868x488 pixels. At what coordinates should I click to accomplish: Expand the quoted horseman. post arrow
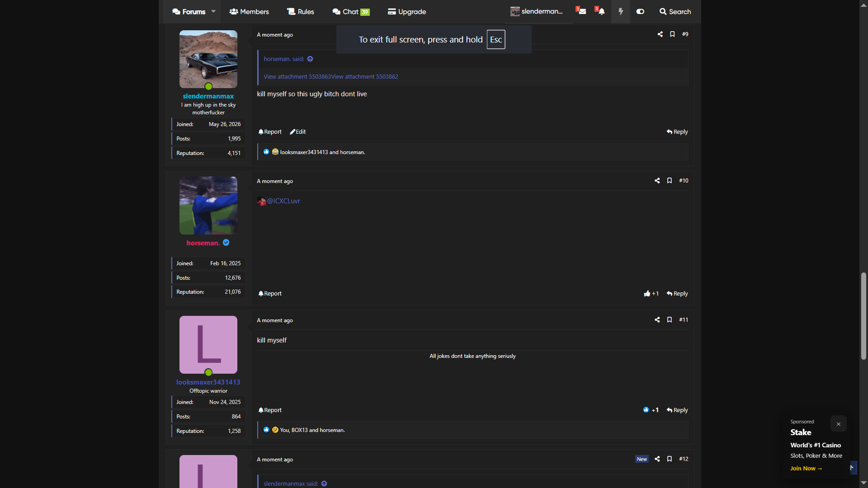[310, 59]
